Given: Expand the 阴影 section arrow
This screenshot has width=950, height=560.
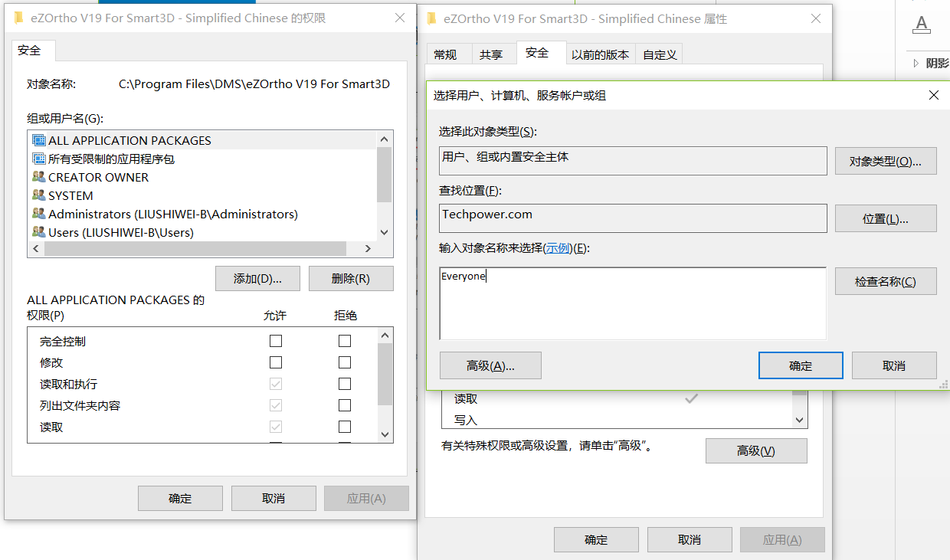Looking at the screenshot, I should (x=916, y=64).
